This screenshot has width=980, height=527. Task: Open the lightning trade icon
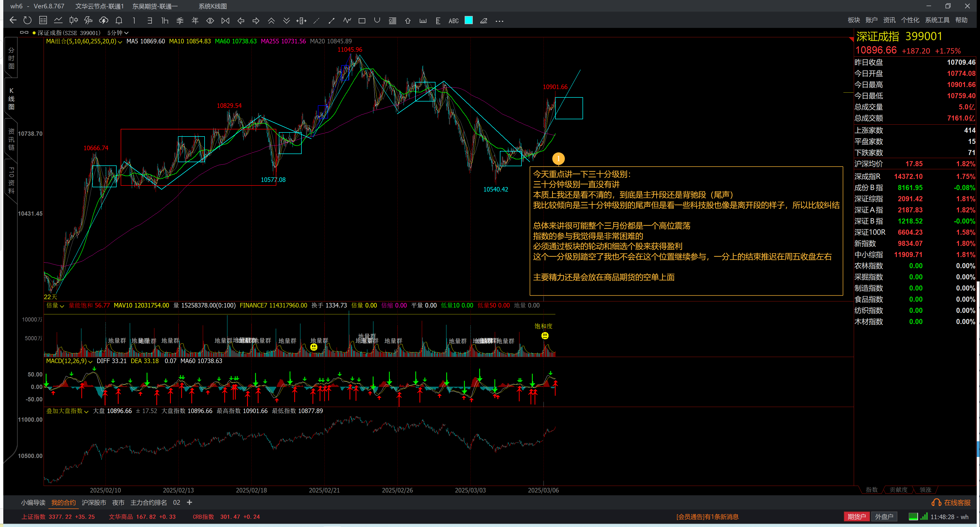point(88,21)
